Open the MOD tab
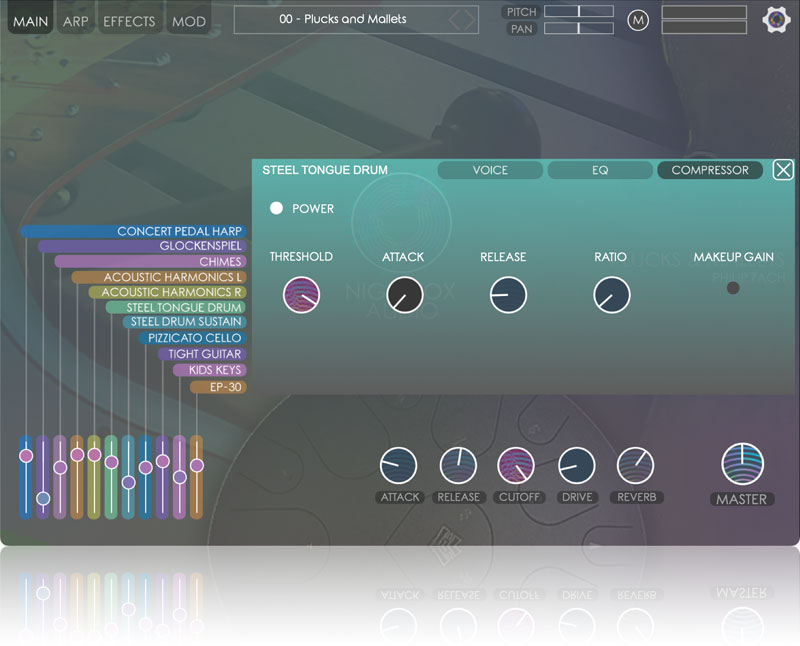Image resolution: width=800 pixels, height=646 pixels. (189, 21)
